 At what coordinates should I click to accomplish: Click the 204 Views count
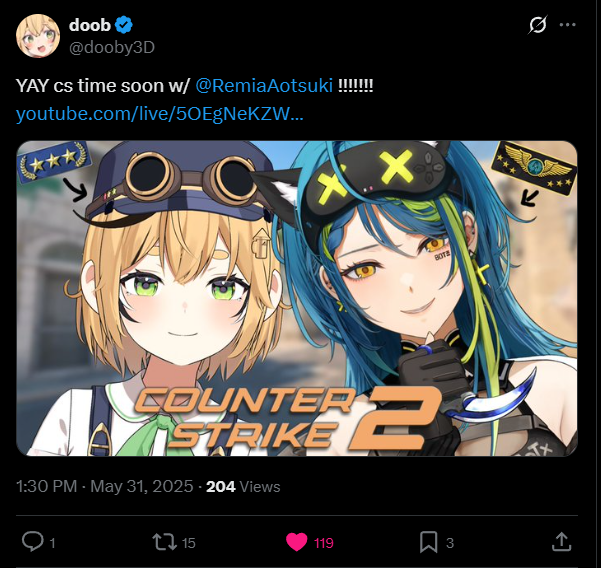point(243,487)
